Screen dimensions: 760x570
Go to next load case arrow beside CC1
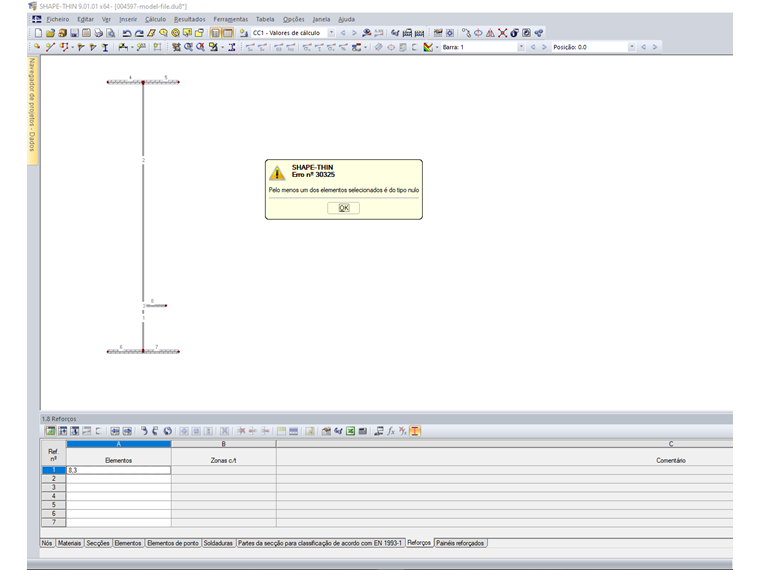pos(354,33)
